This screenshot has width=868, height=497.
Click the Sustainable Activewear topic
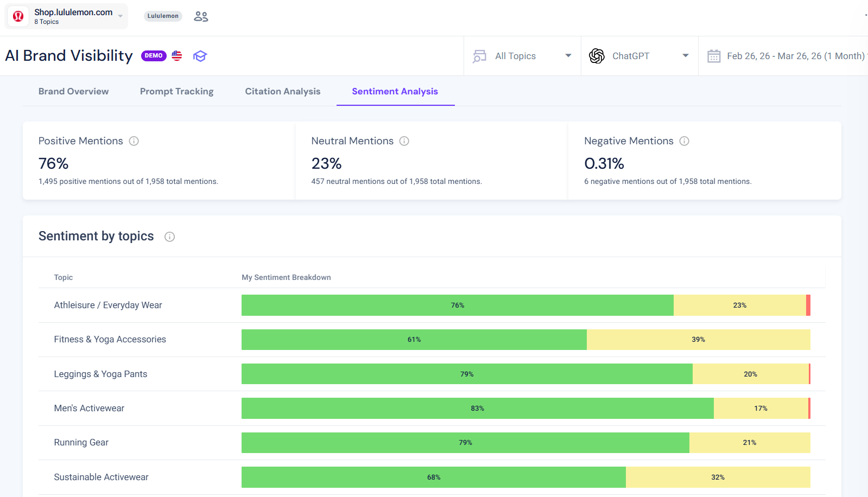102,477
